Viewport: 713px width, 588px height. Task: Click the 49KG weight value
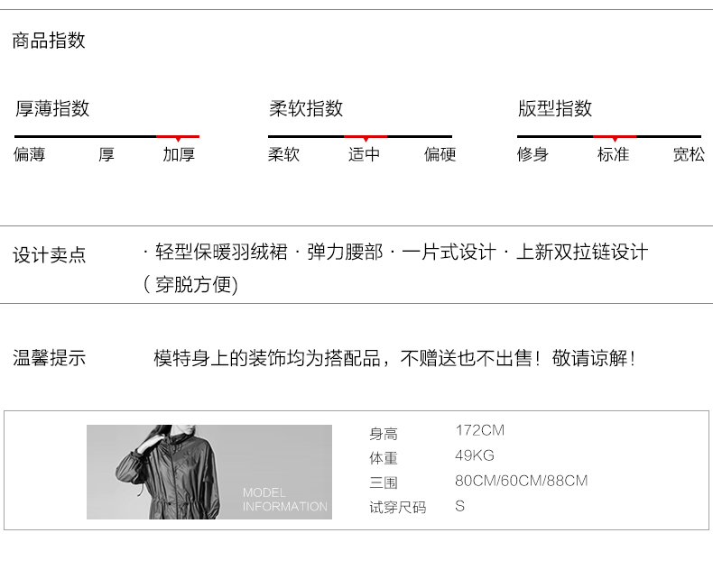click(x=475, y=455)
